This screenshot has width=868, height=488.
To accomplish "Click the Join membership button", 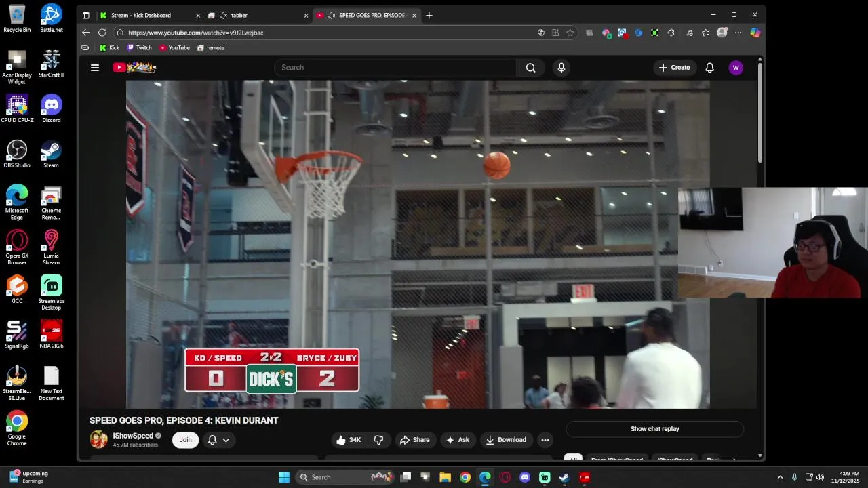I will (x=185, y=440).
